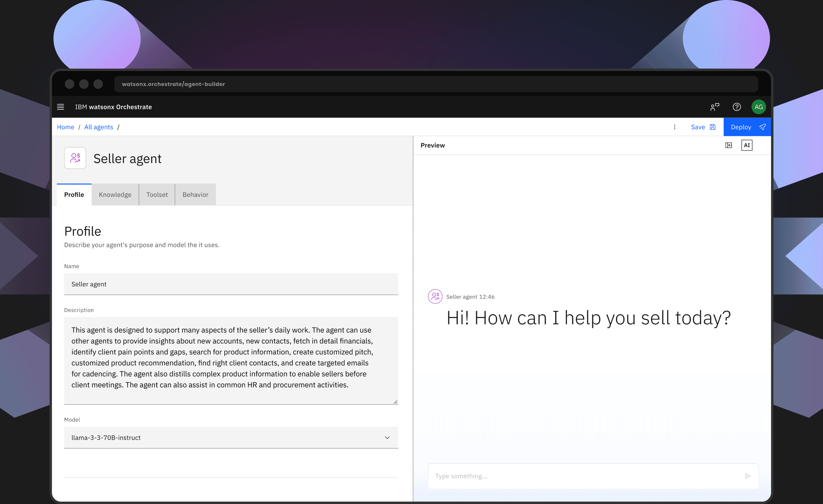823x504 pixels.
Task: Open the AG user avatar menu
Action: [758, 107]
